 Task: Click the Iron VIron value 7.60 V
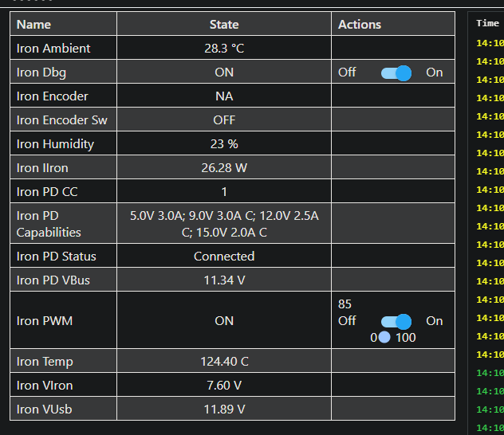(x=224, y=386)
